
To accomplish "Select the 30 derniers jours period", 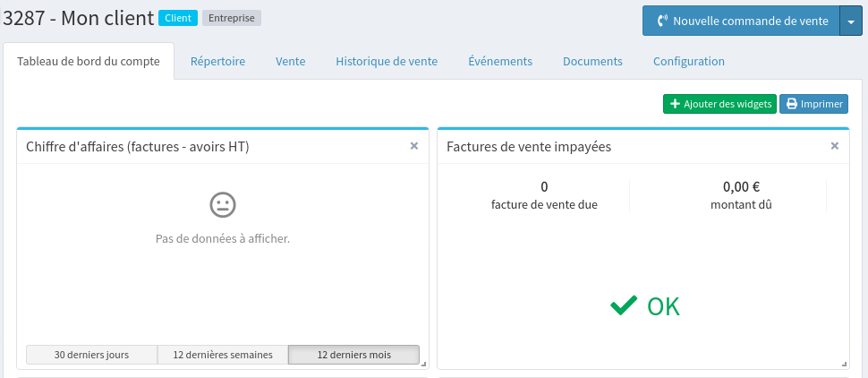I will [91, 355].
